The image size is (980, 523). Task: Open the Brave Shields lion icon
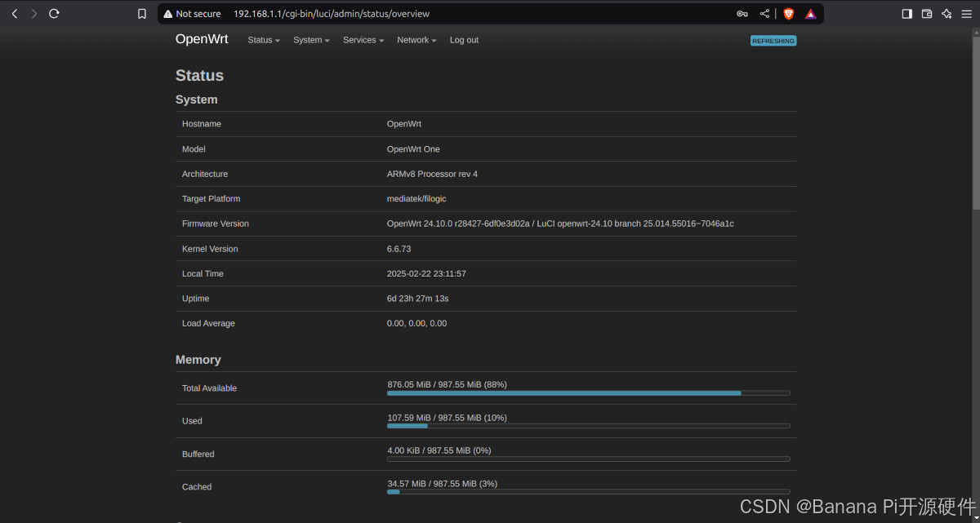(x=788, y=14)
